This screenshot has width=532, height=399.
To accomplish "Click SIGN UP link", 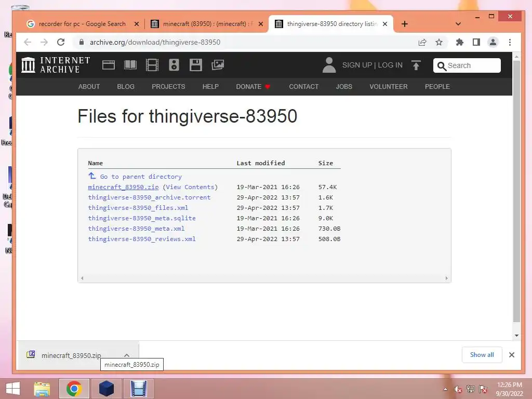I will pos(357,65).
